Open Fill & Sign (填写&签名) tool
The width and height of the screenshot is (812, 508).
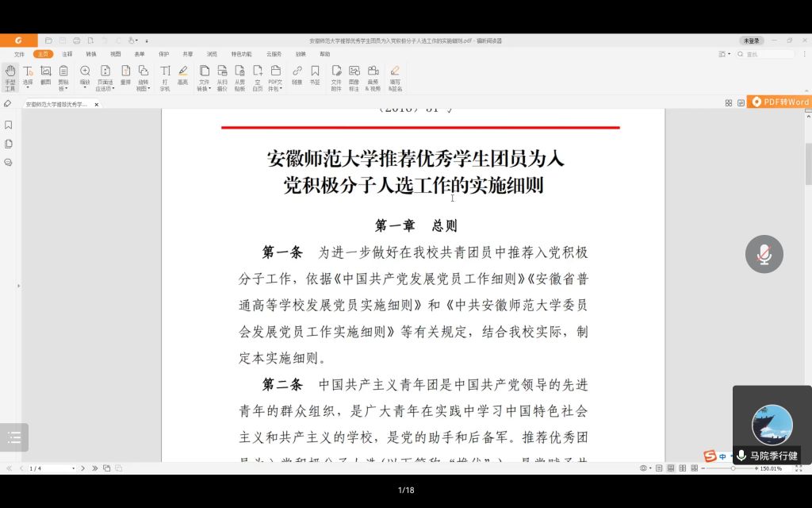[395, 77]
